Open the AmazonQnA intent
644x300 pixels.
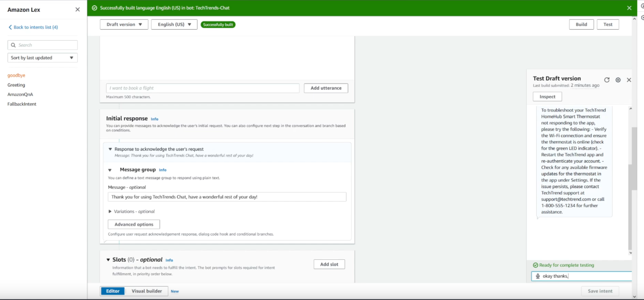(x=20, y=95)
